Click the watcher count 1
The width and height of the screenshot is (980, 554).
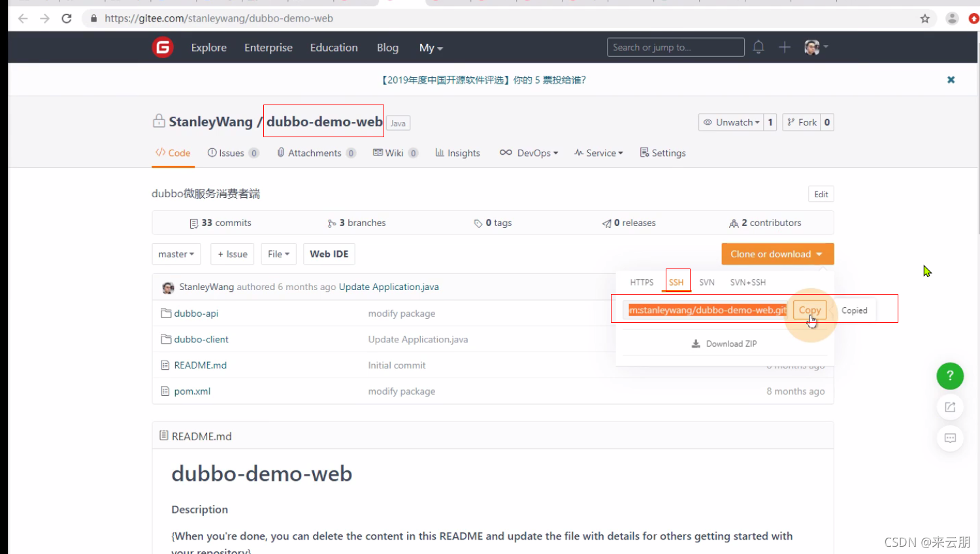[x=770, y=122]
